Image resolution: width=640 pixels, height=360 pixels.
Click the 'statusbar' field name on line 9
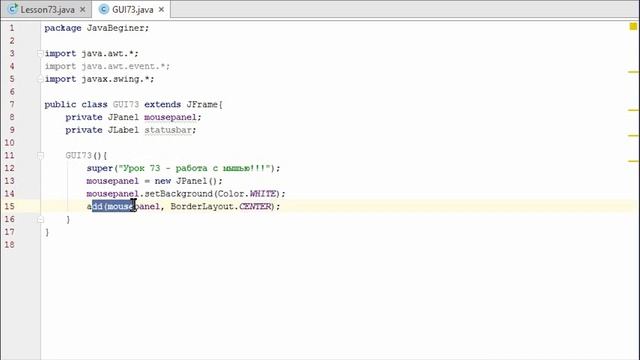click(168, 130)
